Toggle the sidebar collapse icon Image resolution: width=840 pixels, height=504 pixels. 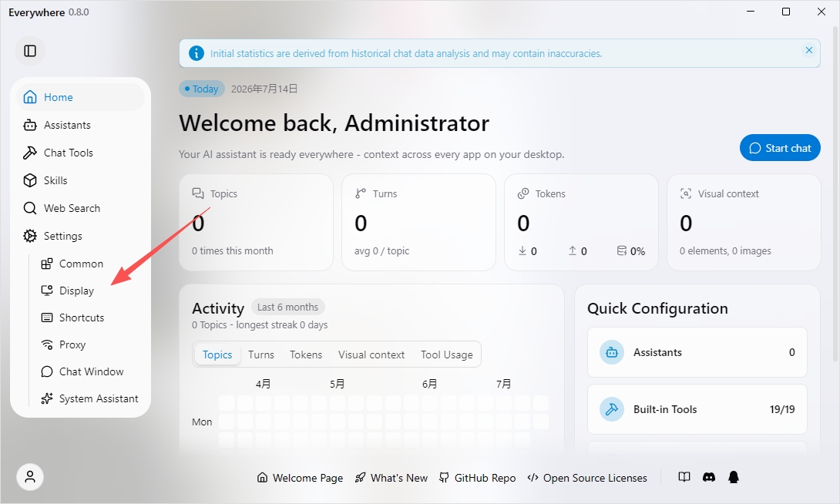point(30,51)
